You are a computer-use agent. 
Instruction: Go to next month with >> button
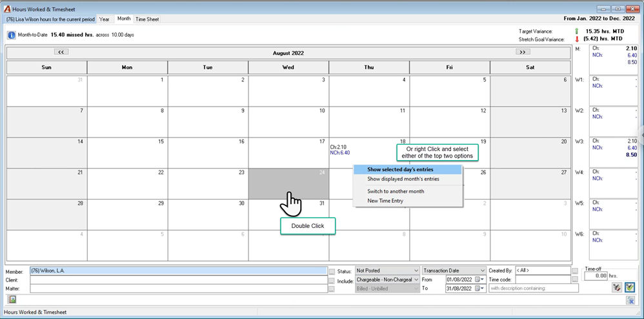(x=523, y=52)
